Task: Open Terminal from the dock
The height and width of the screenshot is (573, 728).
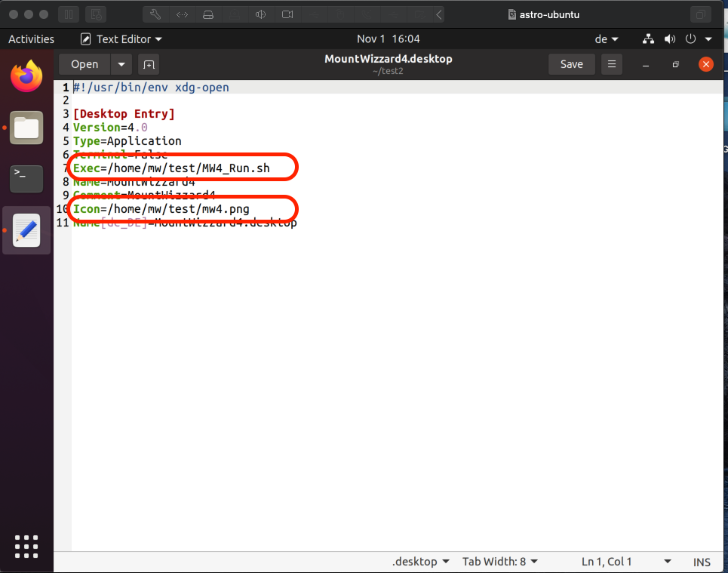Action: 26,179
